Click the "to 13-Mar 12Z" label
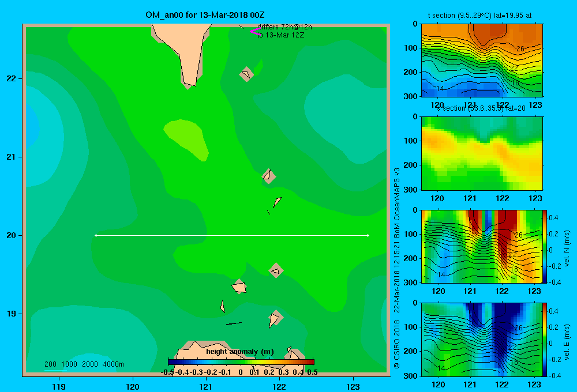Image resolution: width=577 pixels, height=392 pixels. coord(281,35)
